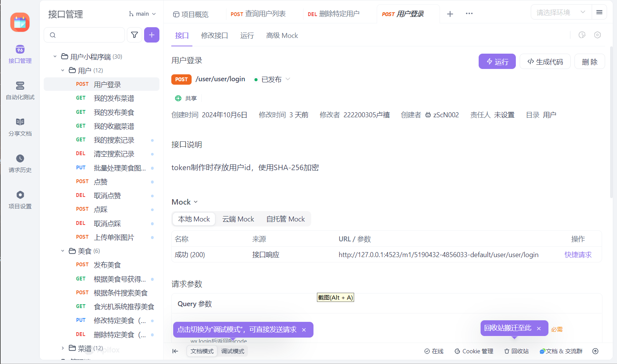617x364 pixels.
Task: Switch to 调试模式
Action: (x=233, y=351)
